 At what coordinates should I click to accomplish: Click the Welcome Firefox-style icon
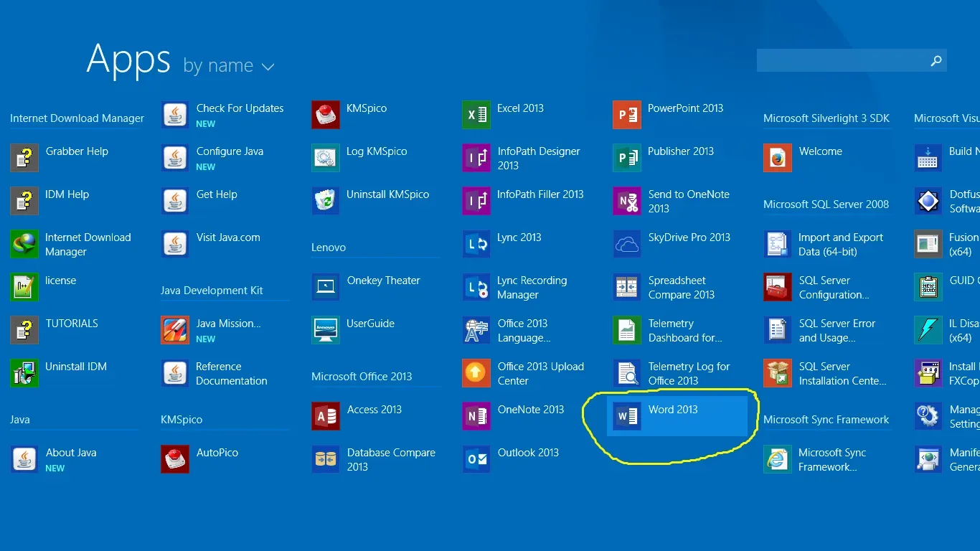point(778,158)
